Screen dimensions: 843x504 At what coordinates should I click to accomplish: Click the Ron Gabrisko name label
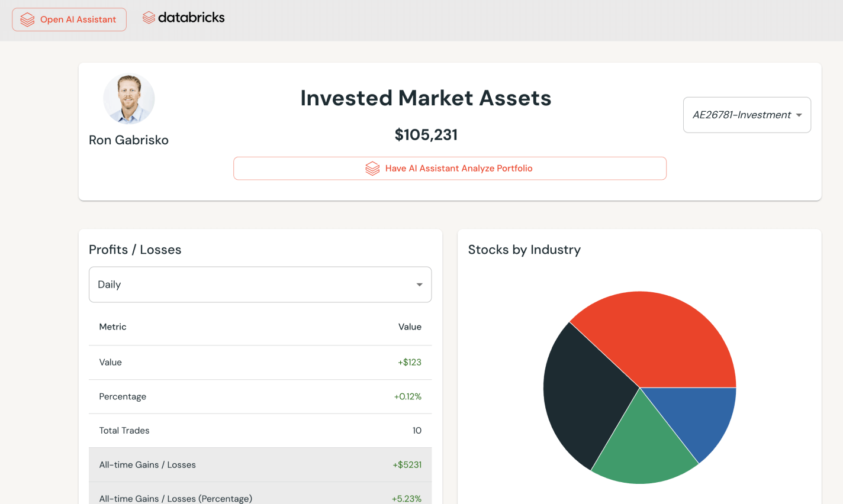point(128,140)
